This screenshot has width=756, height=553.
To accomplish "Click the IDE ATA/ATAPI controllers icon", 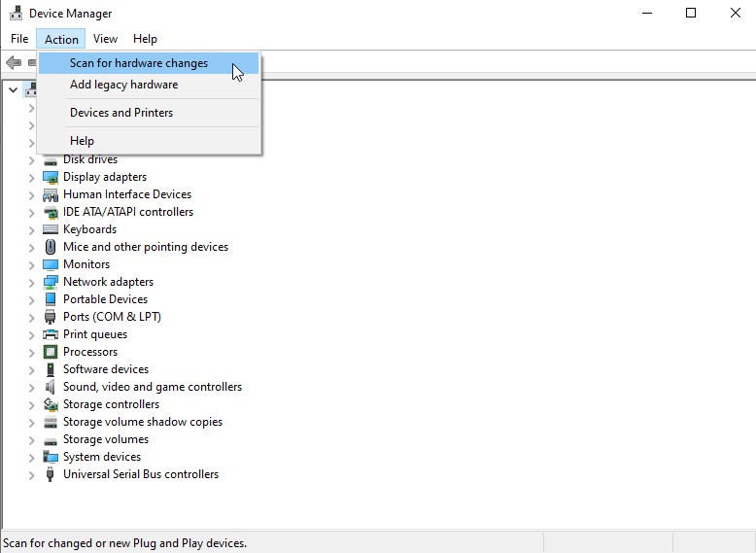I will (51, 212).
